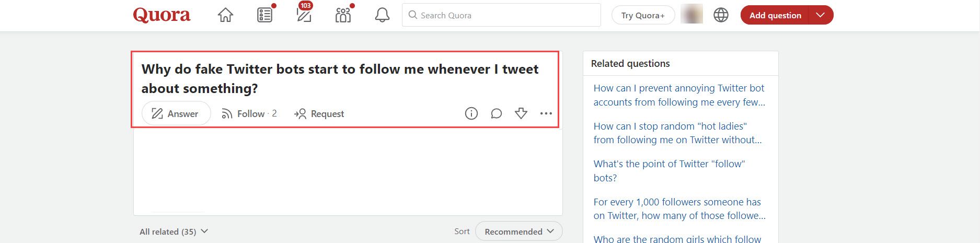Open the Spaces people icon
The width and height of the screenshot is (980, 243).
pos(343,15)
